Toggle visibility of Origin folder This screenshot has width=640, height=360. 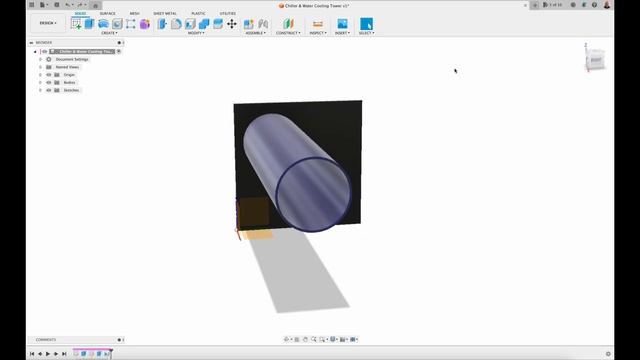pyautogui.click(x=49, y=75)
